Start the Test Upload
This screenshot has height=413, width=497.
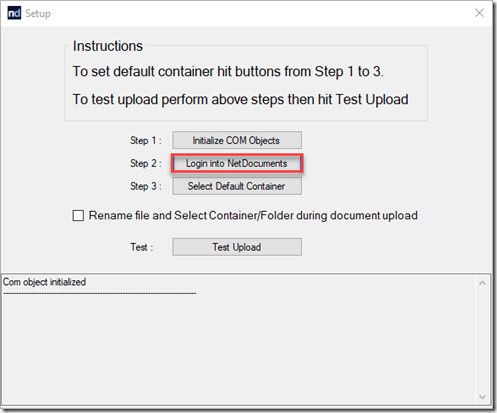[237, 247]
